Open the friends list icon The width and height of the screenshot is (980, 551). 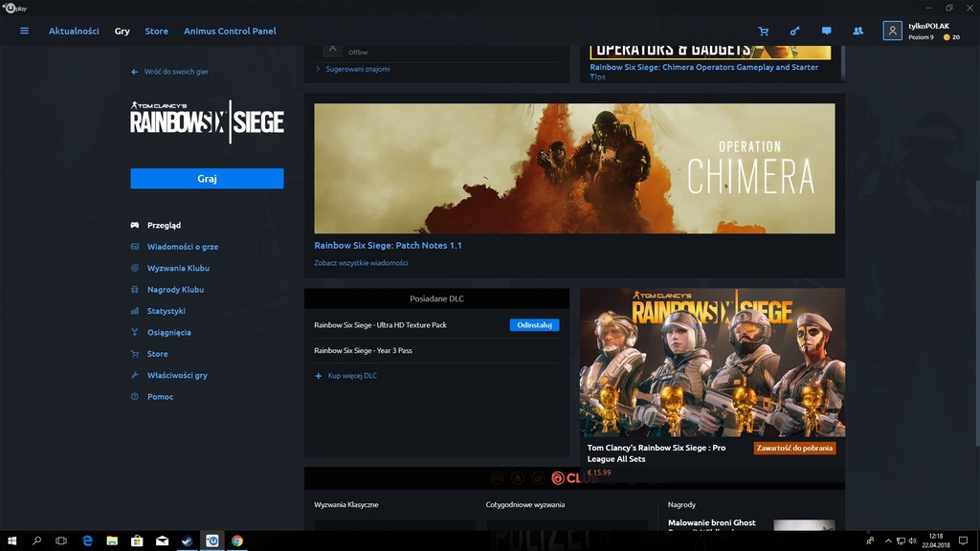click(858, 31)
